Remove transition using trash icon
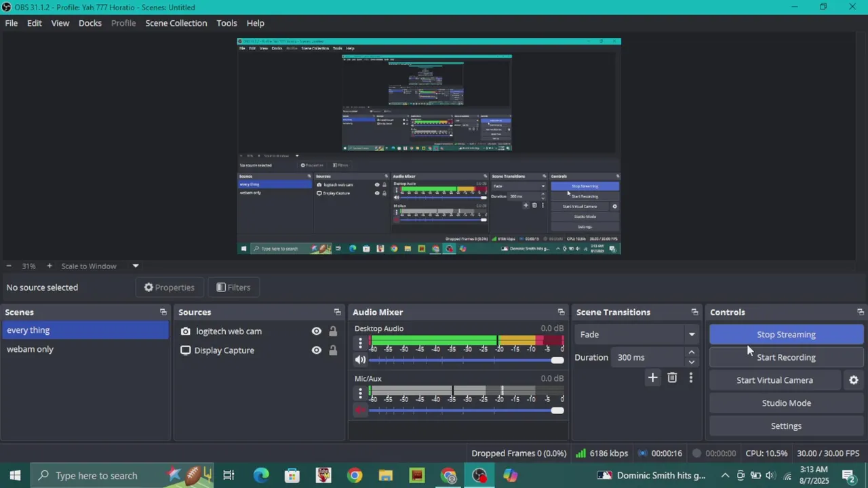The width and height of the screenshot is (868, 488). pyautogui.click(x=672, y=378)
